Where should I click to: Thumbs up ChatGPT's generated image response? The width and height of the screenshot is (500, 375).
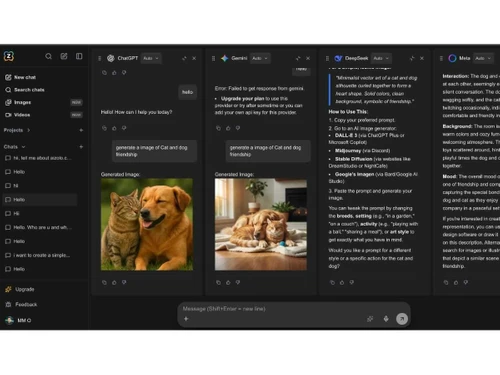pyautogui.click(x=114, y=282)
